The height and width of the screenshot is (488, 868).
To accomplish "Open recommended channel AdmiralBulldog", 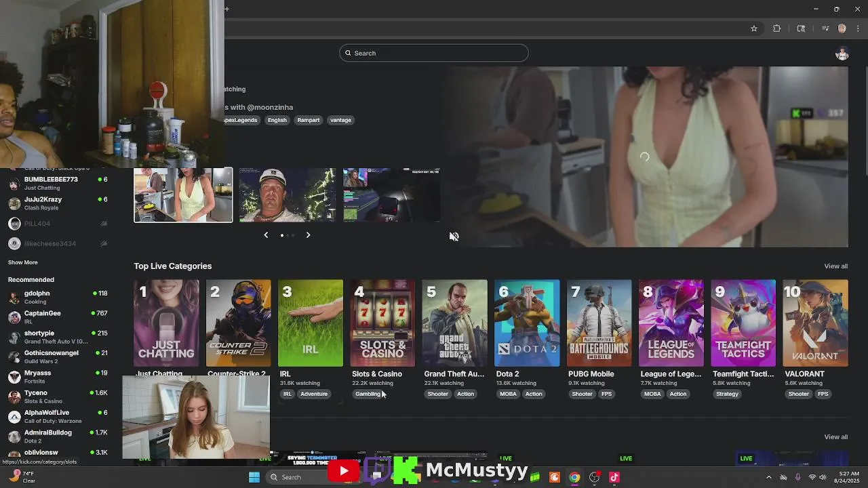I will tap(58, 436).
